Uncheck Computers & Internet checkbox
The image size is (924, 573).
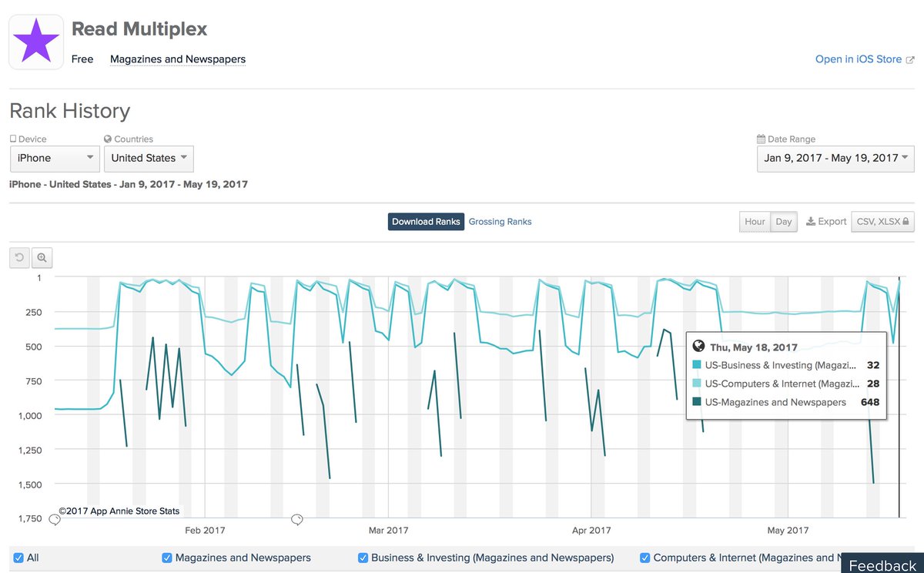click(x=645, y=558)
